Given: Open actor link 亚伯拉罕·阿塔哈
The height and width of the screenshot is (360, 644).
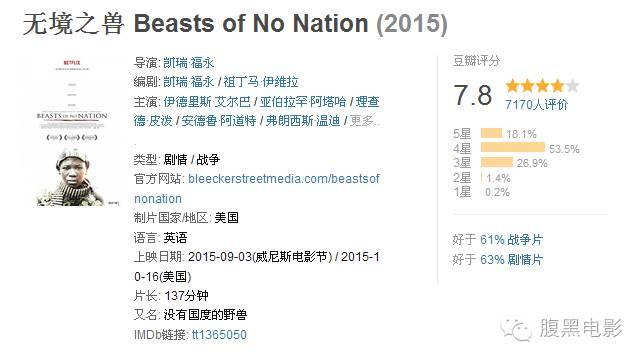Looking at the screenshot, I should point(303,101).
